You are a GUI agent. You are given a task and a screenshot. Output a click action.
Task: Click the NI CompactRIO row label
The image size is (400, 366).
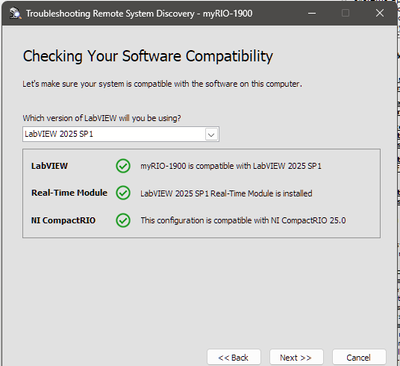point(63,220)
